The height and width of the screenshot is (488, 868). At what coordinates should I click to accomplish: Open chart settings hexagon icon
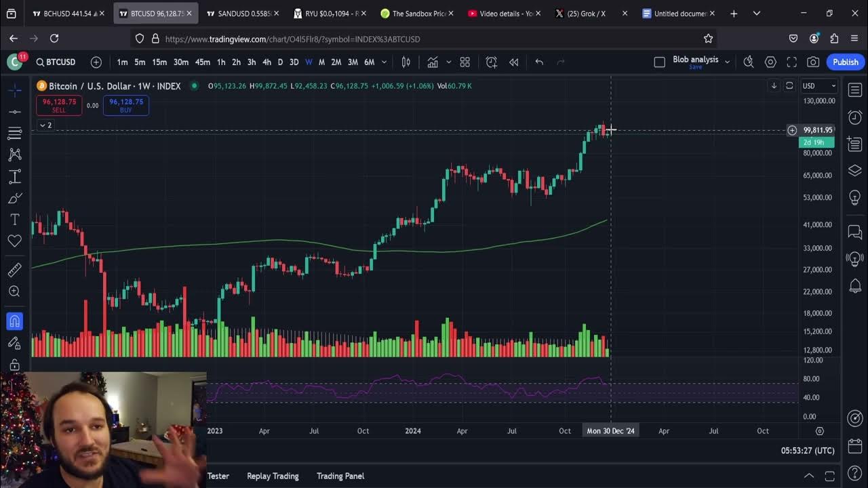tap(770, 62)
